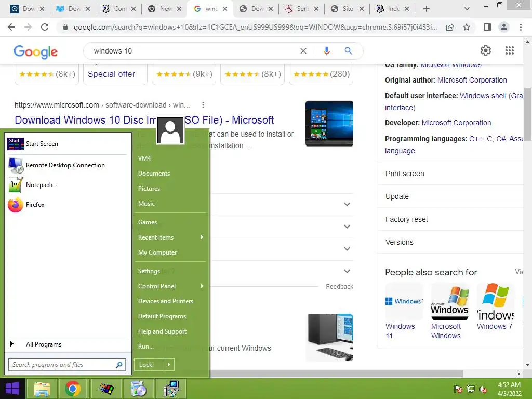Image resolution: width=532 pixels, height=399 pixels.
Task: Start voice search with the microphone
Action: [327, 51]
